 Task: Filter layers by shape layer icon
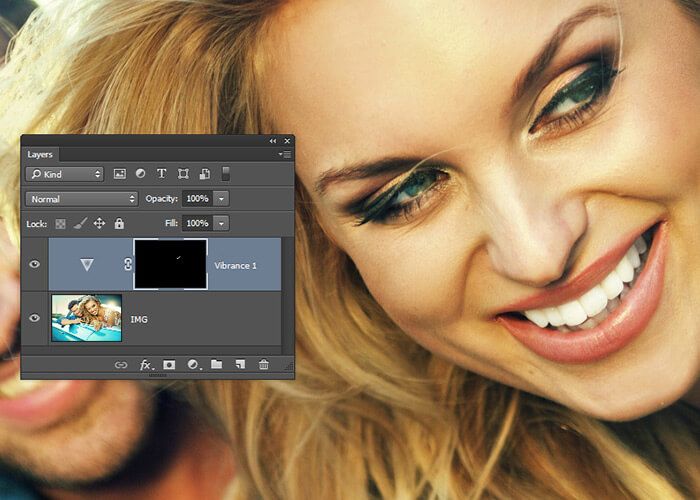[183, 174]
